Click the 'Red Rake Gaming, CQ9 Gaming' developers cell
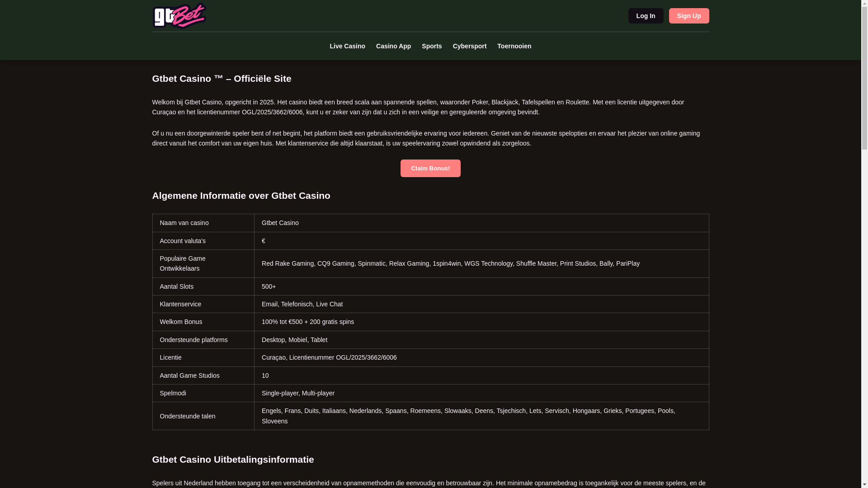This screenshot has width=868, height=488. coord(481,263)
